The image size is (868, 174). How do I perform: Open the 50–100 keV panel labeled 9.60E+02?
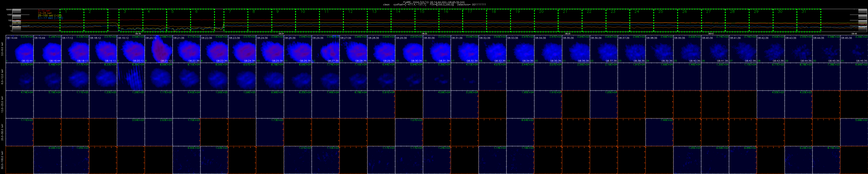pos(187,160)
